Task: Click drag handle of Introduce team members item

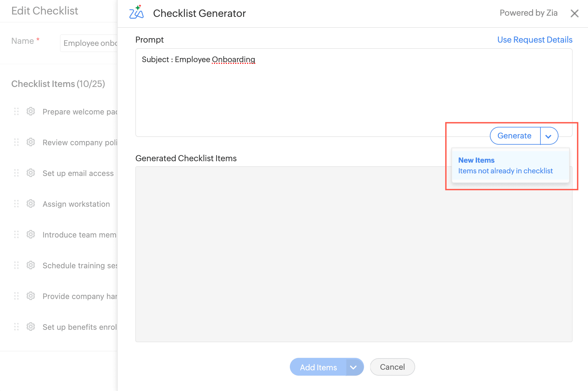Action: point(17,235)
